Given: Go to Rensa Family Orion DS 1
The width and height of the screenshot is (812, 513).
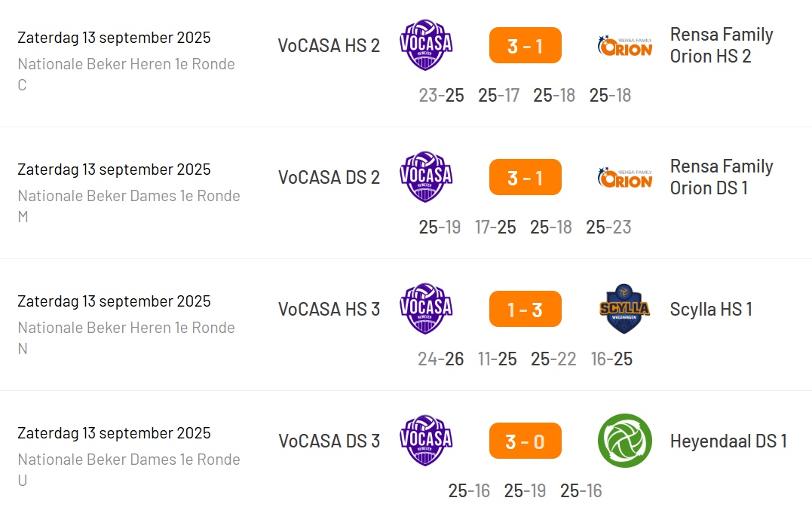Looking at the screenshot, I should click(721, 177).
